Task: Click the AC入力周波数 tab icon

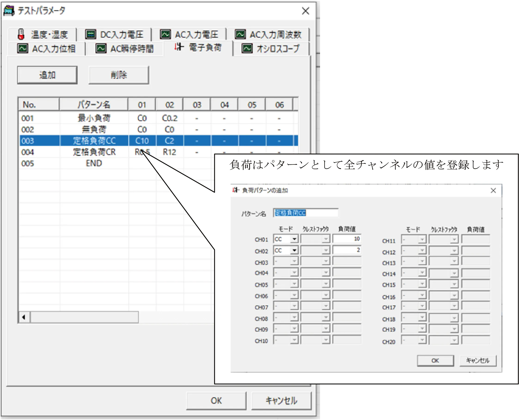Action: tap(240, 34)
